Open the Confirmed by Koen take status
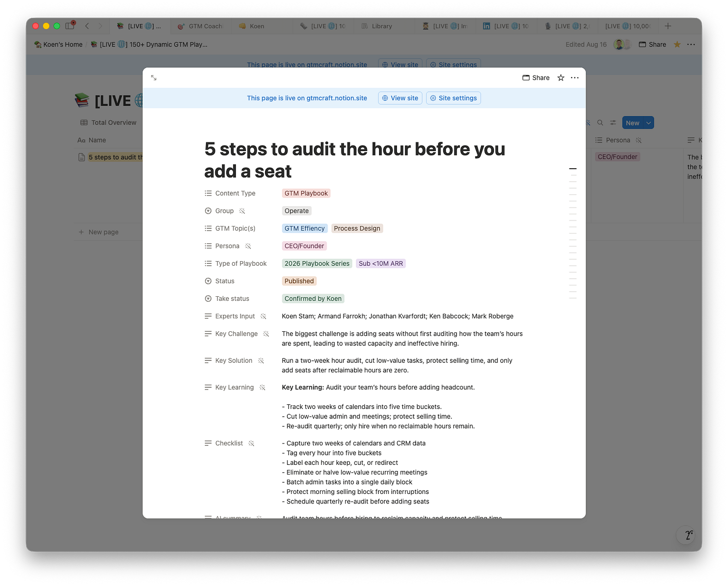Viewport: 728px width, 586px height. point(313,298)
